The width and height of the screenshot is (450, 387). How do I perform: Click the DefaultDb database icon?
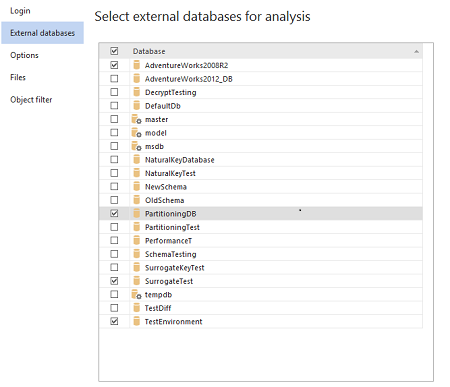tap(136, 106)
